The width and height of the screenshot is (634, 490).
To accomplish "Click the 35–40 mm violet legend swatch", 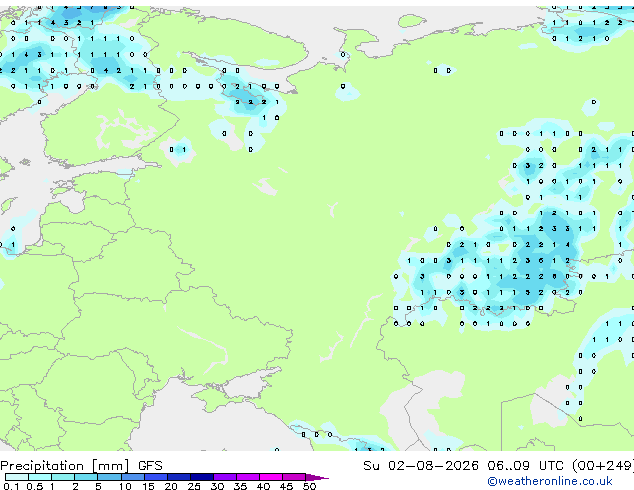I will [x=248, y=477].
